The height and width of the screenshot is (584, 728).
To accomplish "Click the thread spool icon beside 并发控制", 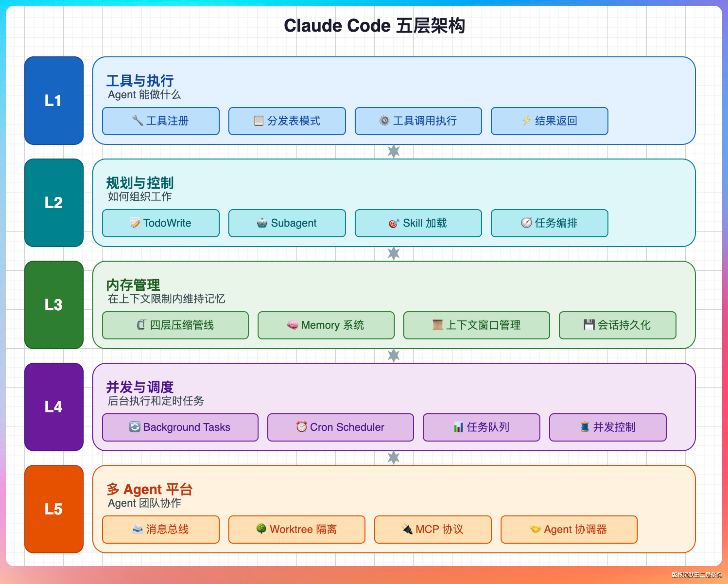I will tap(585, 427).
